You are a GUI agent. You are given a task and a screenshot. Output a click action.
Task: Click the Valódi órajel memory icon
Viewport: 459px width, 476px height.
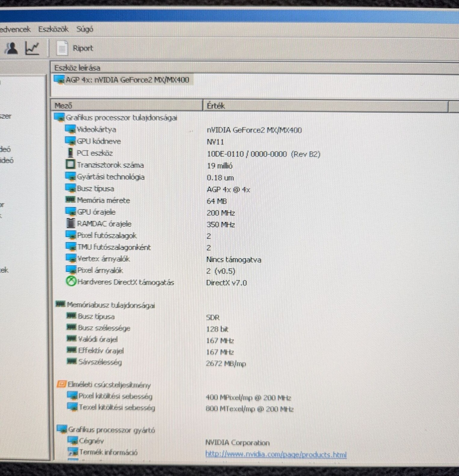pos(71,339)
